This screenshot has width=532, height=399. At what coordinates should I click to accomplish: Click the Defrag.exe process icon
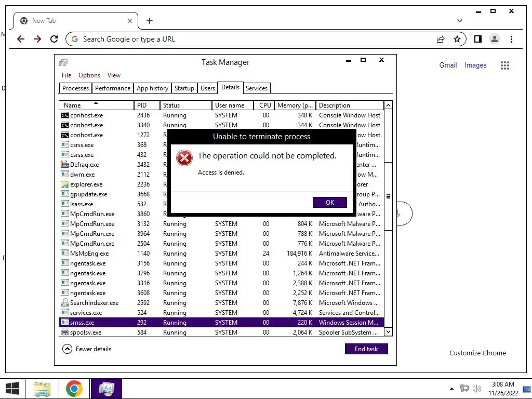click(64, 165)
